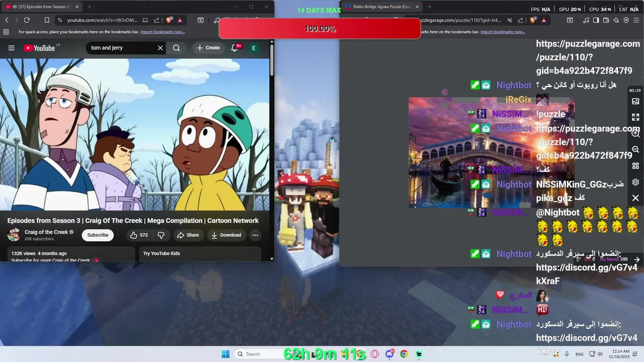Image resolution: width=644 pixels, height=362 pixels.
Task: Open the puzzle grid view icon
Action: pos(635,166)
